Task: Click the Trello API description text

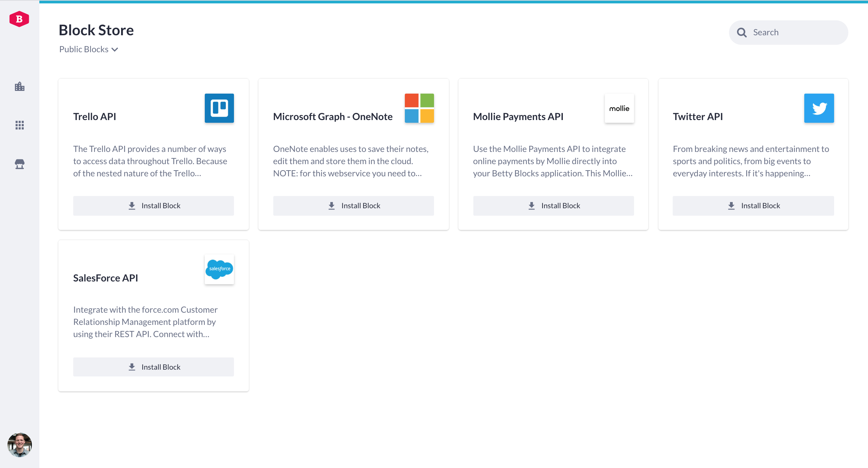Action: 150,161
